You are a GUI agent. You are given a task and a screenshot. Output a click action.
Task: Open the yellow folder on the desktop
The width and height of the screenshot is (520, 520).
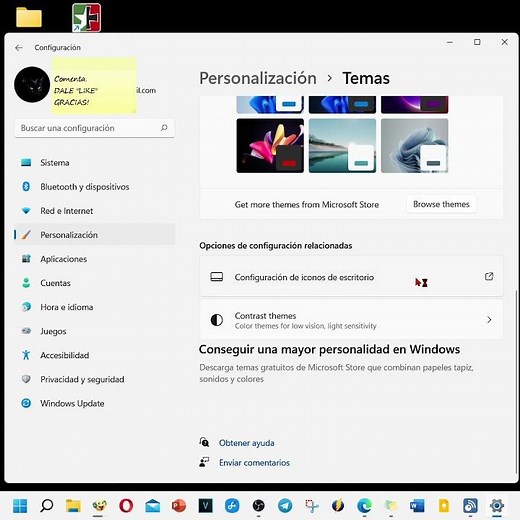pyautogui.click(x=29, y=17)
